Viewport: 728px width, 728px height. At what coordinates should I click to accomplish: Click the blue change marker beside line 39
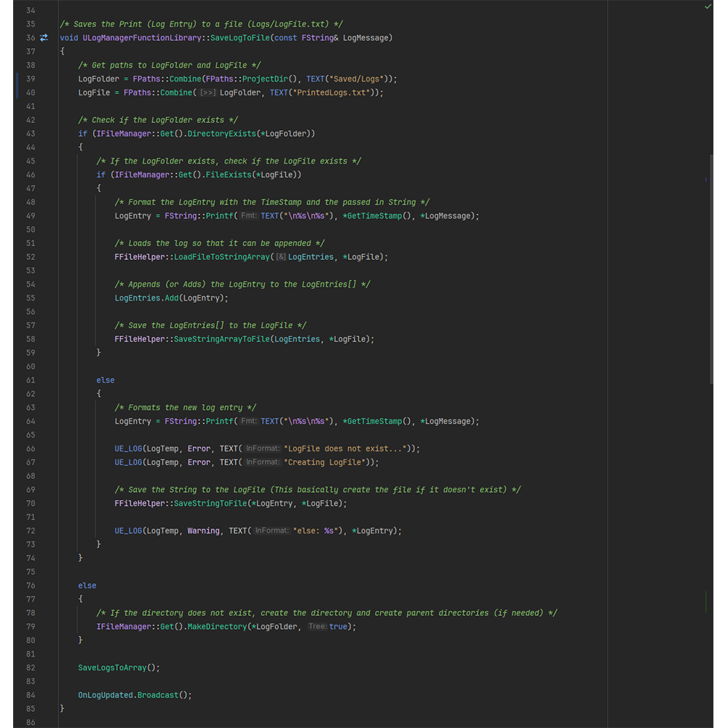[x=17, y=86]
